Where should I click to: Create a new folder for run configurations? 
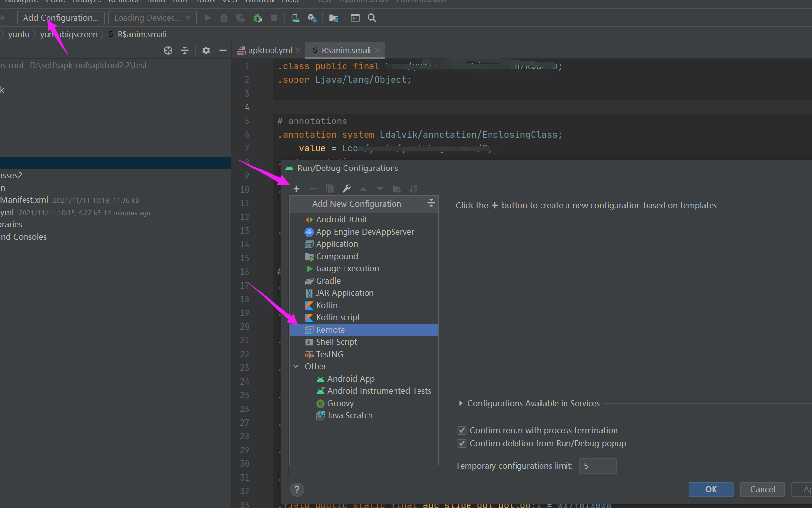[397, 189]
